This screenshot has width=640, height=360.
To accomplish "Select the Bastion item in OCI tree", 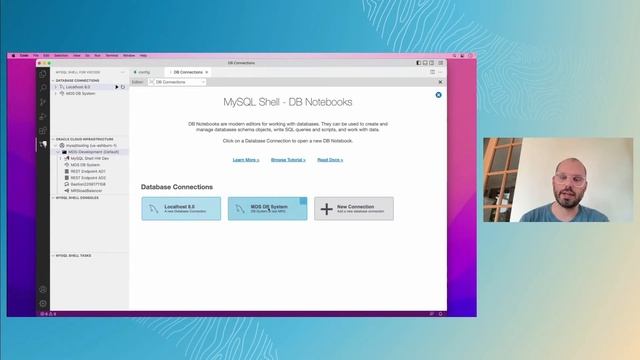I will coord(88,184).
